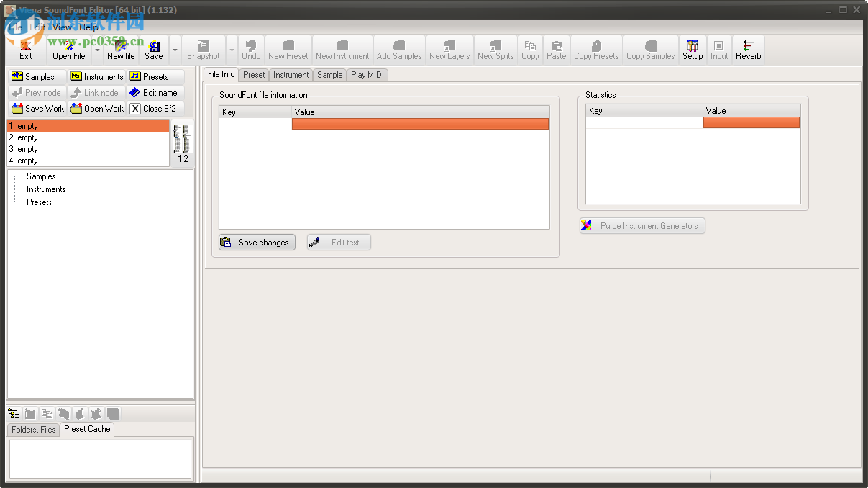868x488 pixels.
Task: Click the Save changes button
Action: 257,243
